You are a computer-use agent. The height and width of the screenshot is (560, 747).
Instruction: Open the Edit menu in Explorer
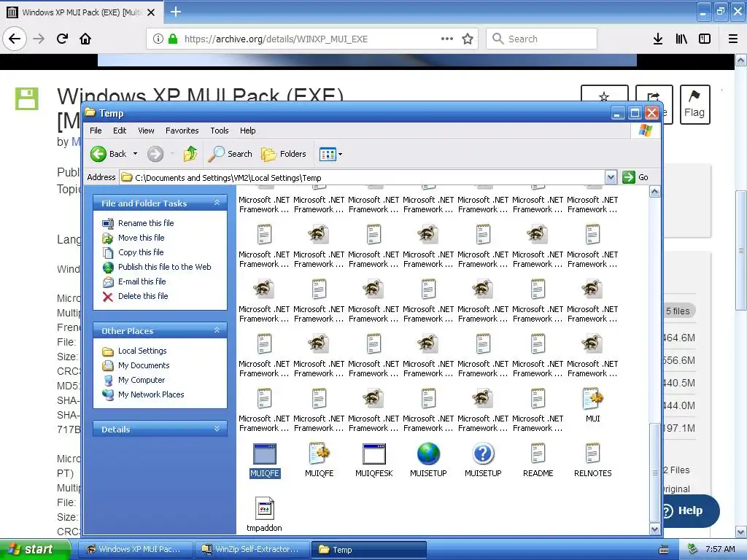(120, 131)
